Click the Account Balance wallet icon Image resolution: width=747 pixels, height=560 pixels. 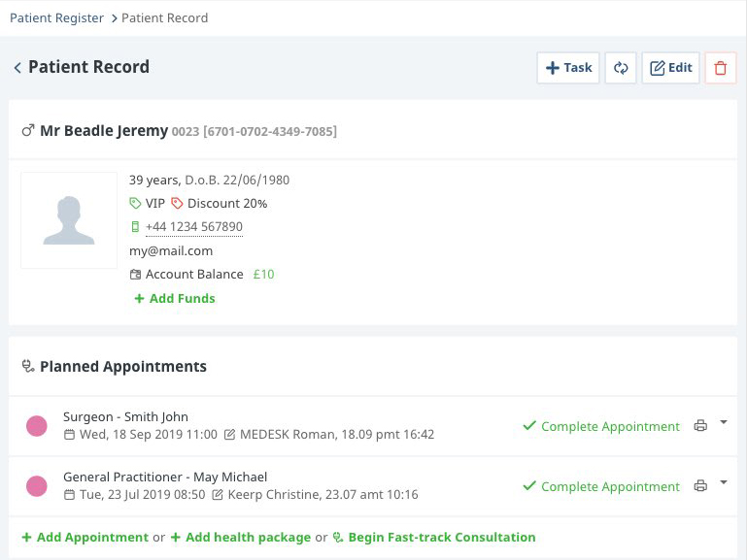135,275
